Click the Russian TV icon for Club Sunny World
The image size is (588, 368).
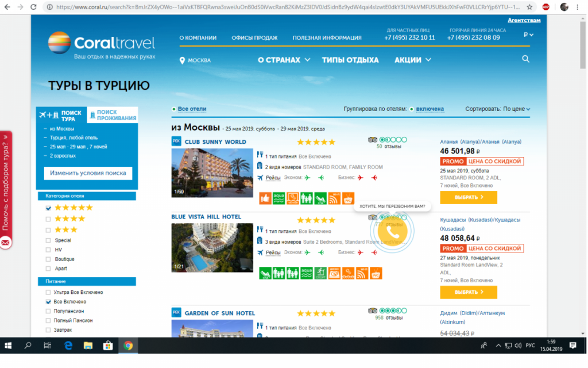pos(348,198)
